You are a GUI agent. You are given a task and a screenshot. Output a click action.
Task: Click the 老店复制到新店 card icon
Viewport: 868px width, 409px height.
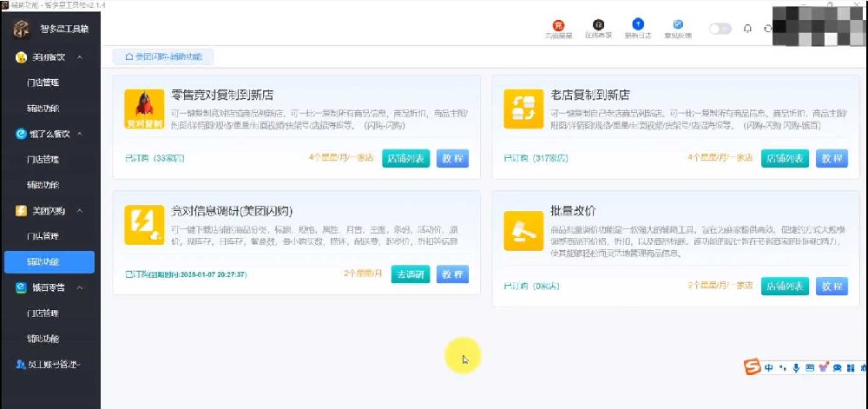point(523,109)
